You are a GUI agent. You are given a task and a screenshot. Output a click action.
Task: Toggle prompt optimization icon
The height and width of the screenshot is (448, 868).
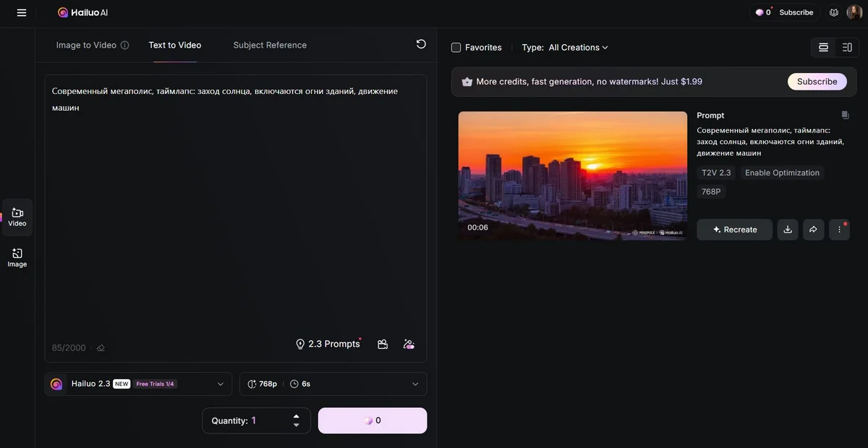tap(409, 344)
